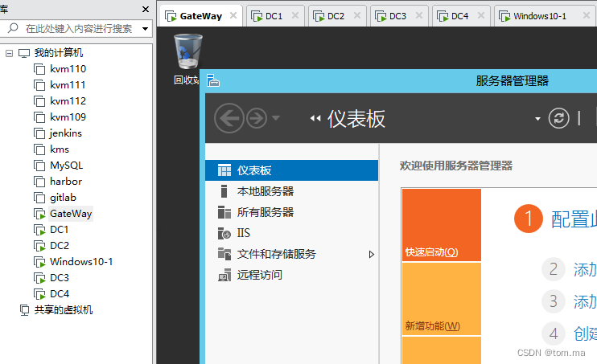Close the DC1 tab
The width and height of the screenshot is (597, 364).
pos(295,15)
